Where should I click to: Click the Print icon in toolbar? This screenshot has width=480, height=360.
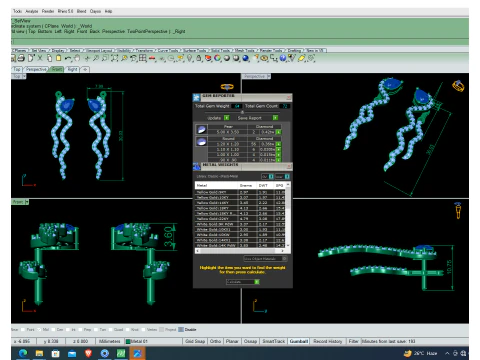pos(21,58)
